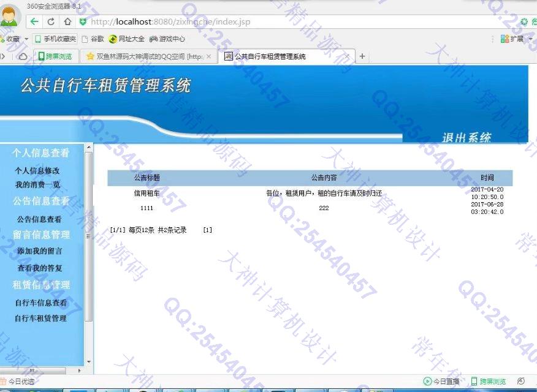This screenshot has width=537, height=392.
Task: Click page number 1 in pagination
Action: [x=207, y=230]
